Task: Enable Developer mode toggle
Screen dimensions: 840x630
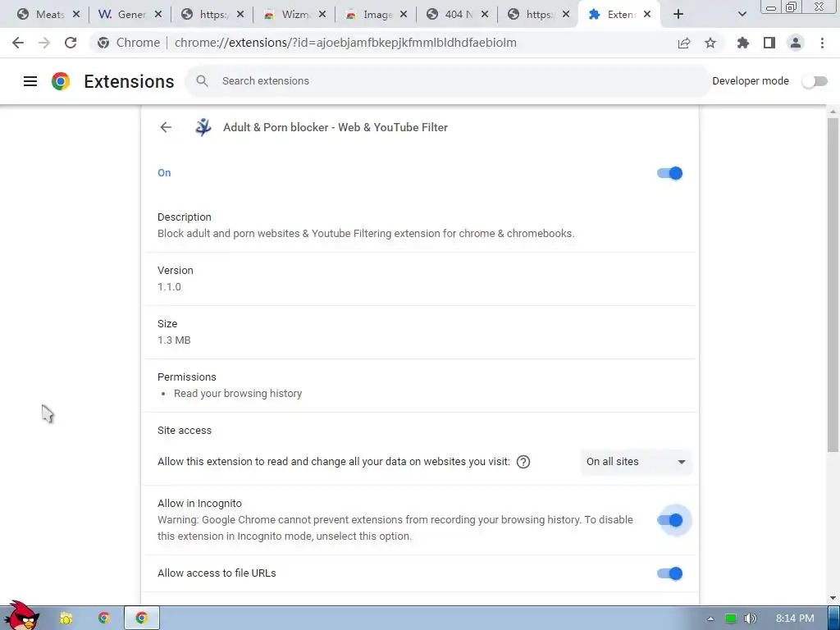Action: 815,81
